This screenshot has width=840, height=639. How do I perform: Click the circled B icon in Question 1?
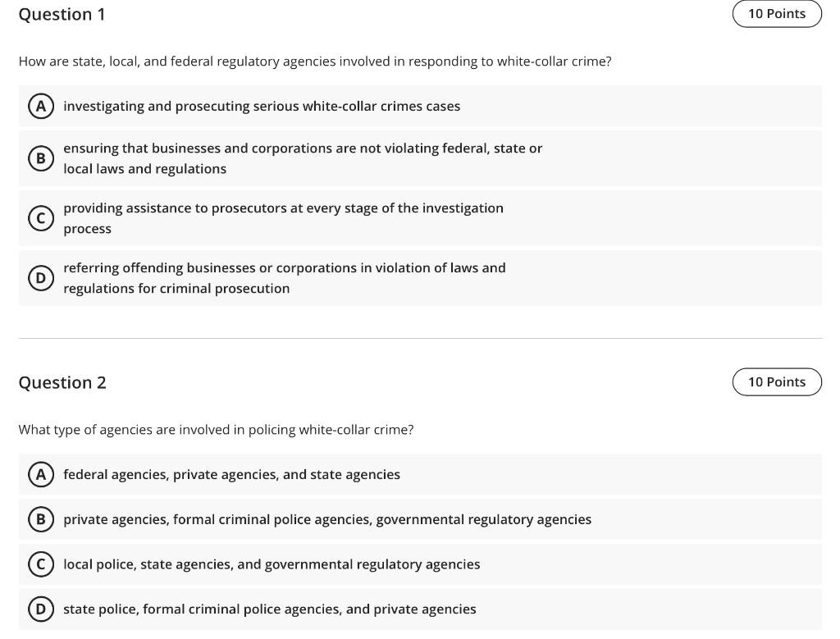click(41, 157)
